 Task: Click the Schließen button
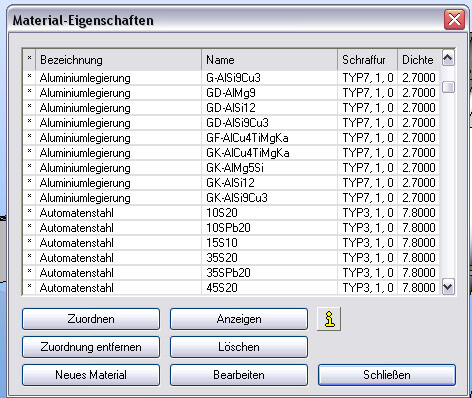click(x=387, y=375)
